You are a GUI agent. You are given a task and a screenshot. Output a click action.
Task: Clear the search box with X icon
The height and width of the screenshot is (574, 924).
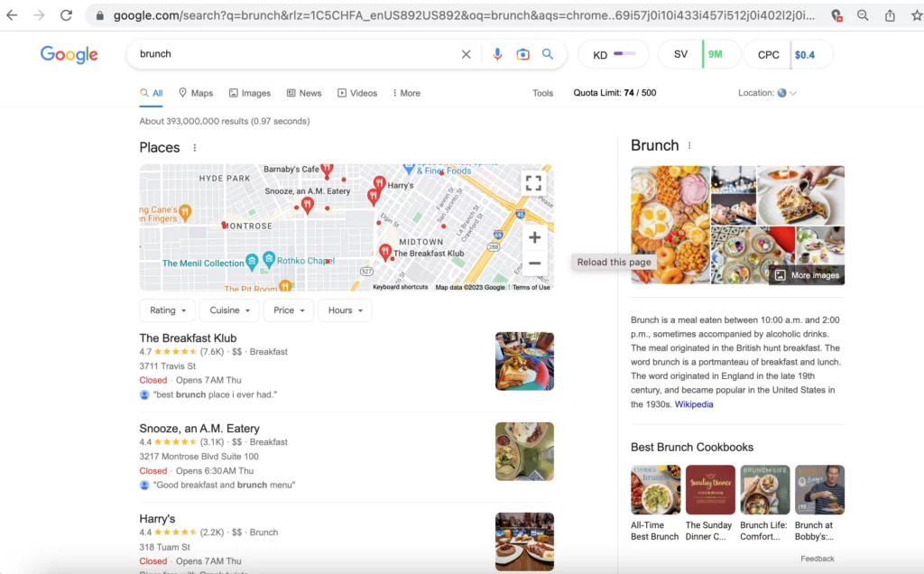point(467,54)
